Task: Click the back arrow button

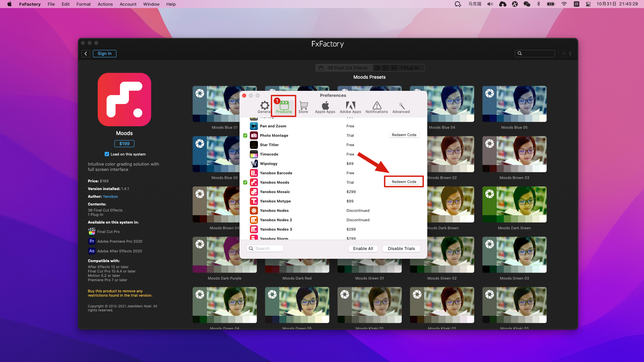Action: point(86,54)
